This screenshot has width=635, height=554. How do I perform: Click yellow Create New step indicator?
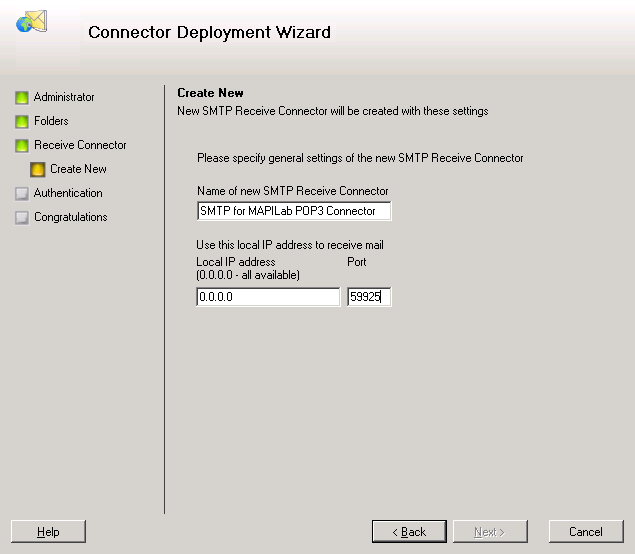tap(38, 170)
